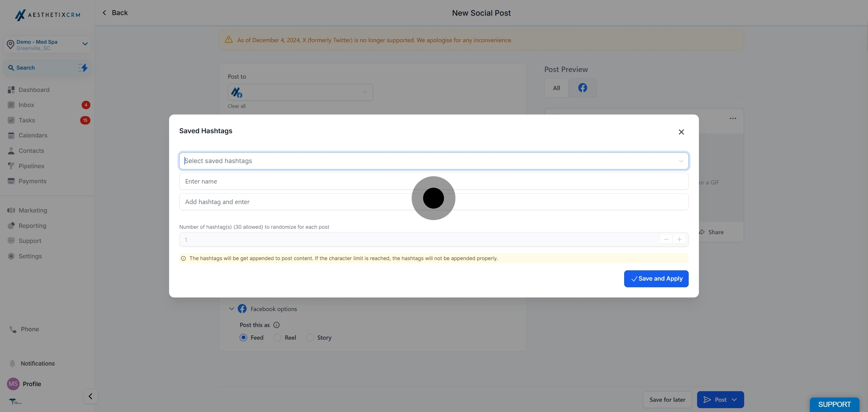Open the Select saved hashtags dropdown
This screenshot has width=868, height=412.
pos(433,161)
